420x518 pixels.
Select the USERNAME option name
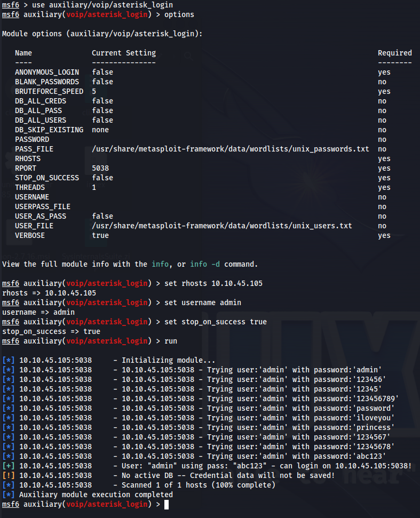click(32, 196)
